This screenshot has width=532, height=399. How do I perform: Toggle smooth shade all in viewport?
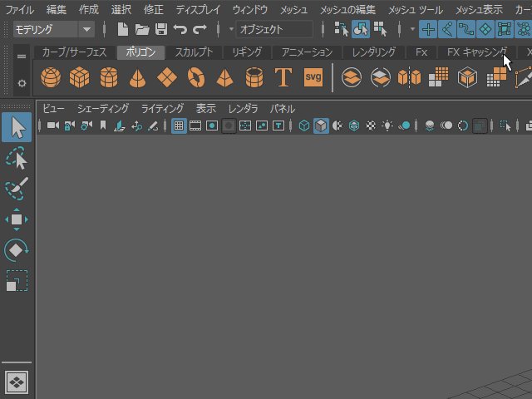click(x=321, y=126)
